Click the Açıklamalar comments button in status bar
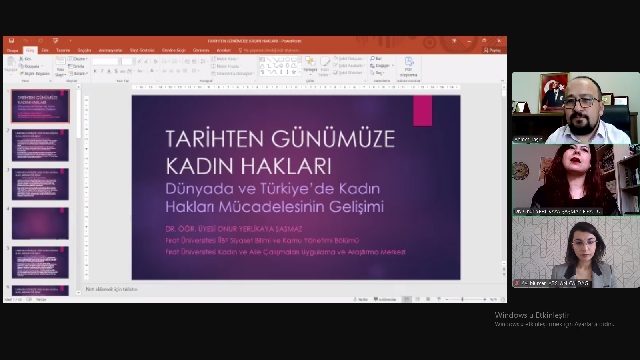This screenshot has height=360, width=640. pos(385,299)
